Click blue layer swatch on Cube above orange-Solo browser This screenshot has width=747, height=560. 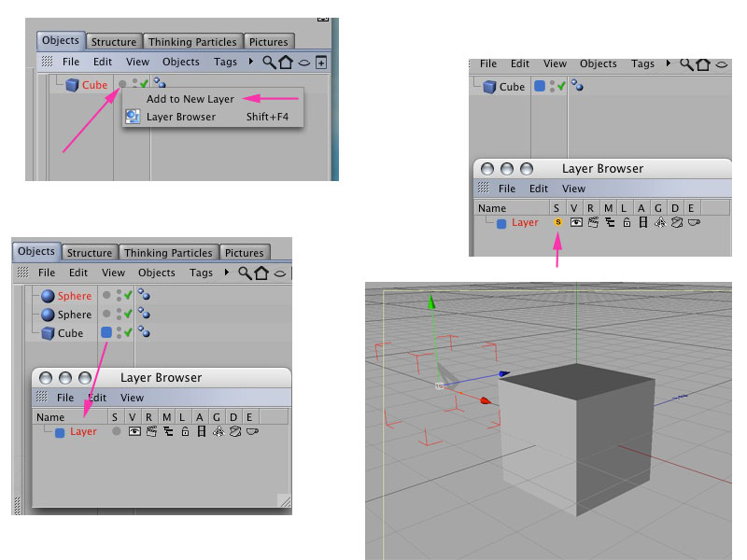540,86
